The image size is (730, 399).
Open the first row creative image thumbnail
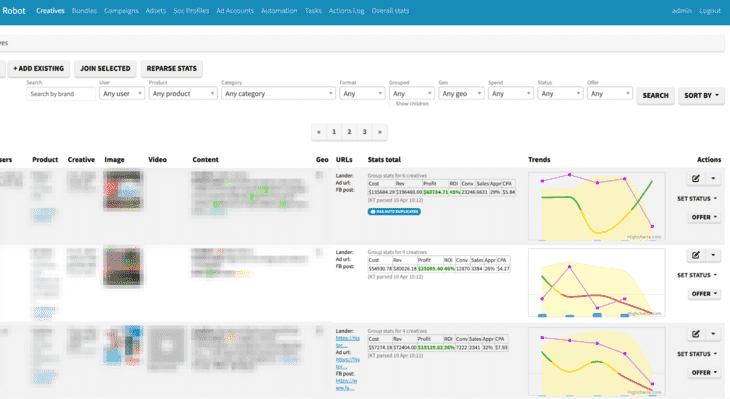tap(122, 189)
